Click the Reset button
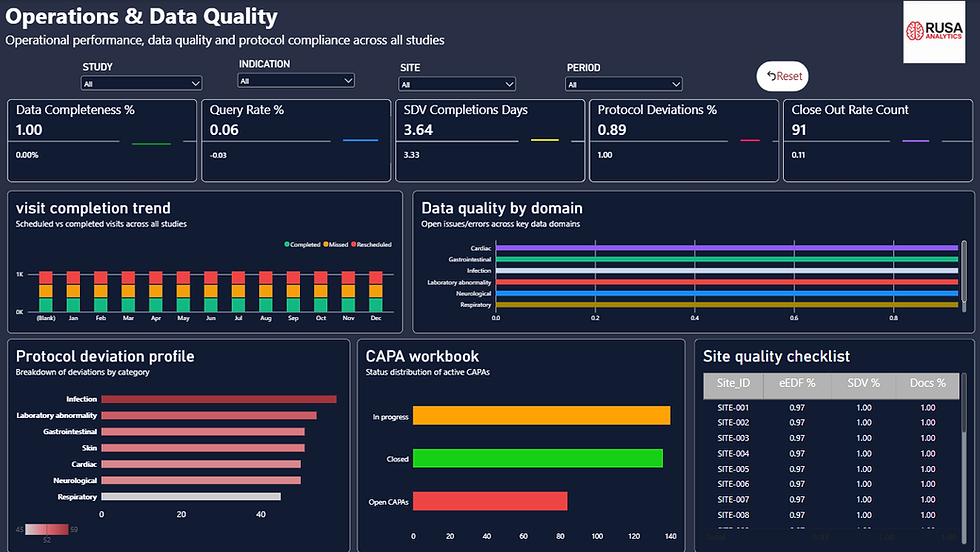The image size is (980, 552). pyautogui.click(x=782, y=76)
